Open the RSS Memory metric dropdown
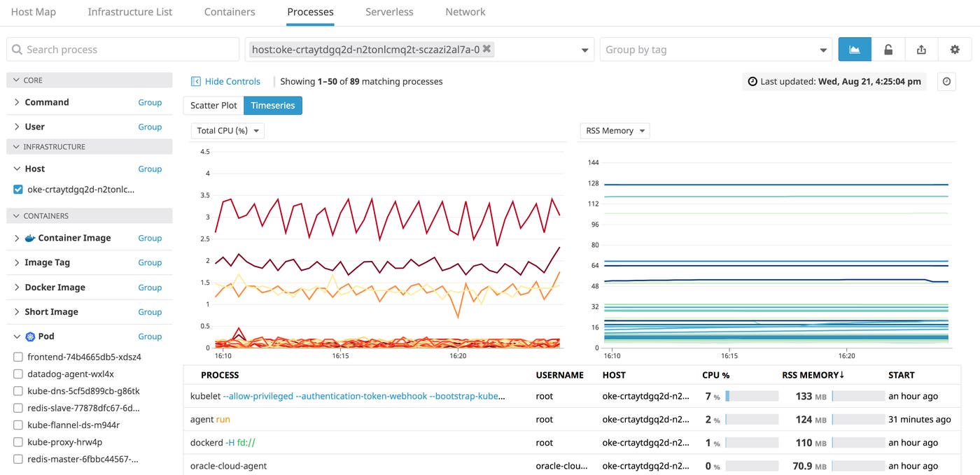The image size is (980, 475). tap(614, 130)
